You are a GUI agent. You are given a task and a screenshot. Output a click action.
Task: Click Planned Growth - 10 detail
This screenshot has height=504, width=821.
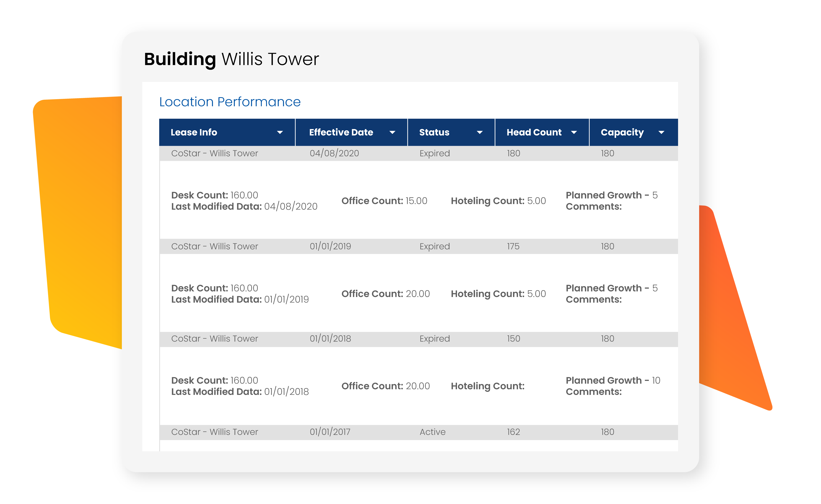[x=613, y=381]
